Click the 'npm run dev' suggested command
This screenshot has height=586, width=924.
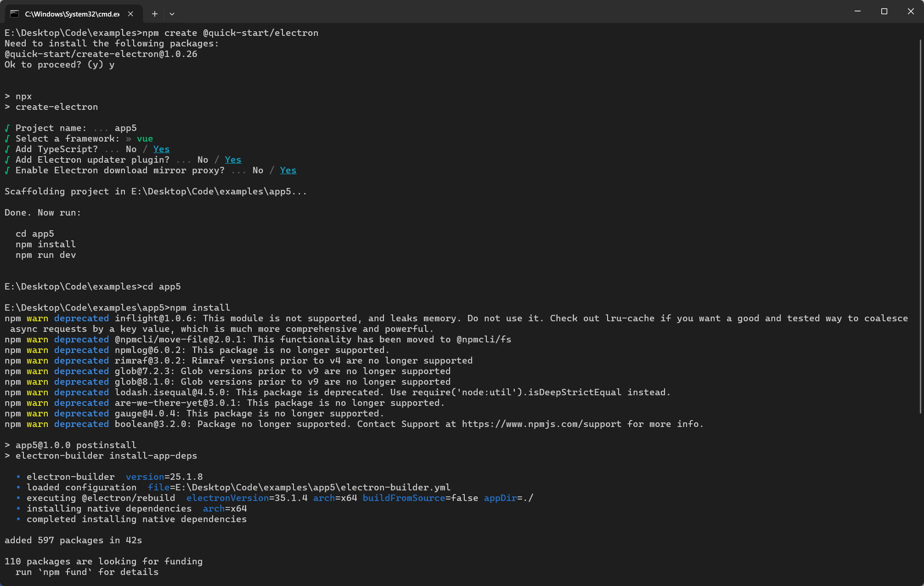pos(45,255)
